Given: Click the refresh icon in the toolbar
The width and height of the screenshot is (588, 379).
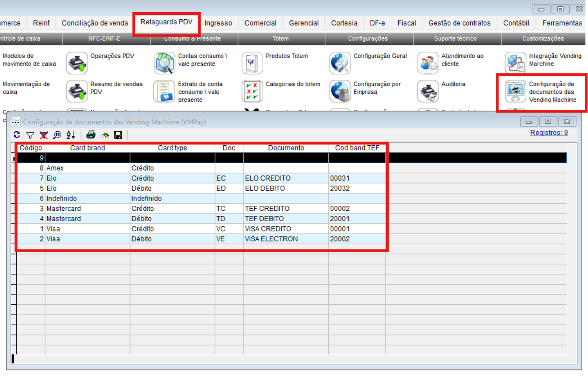Looking at the screenshot, I should 17,135.
